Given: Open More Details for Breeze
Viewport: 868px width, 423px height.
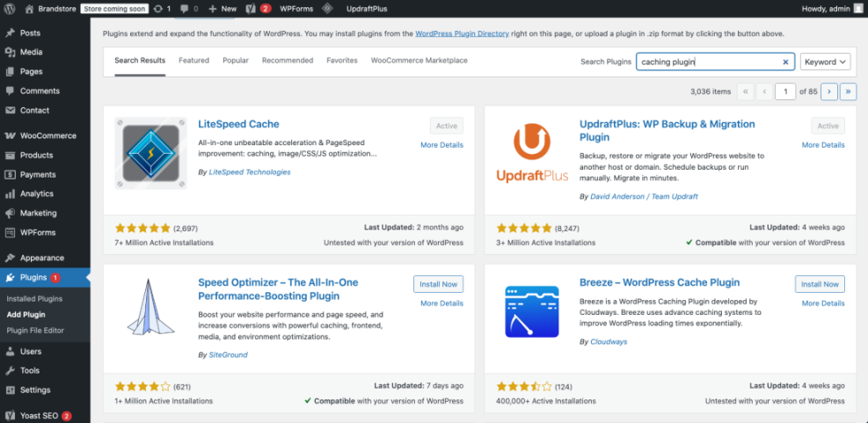Looking at the screenshot, I should [x=823, y=303].
